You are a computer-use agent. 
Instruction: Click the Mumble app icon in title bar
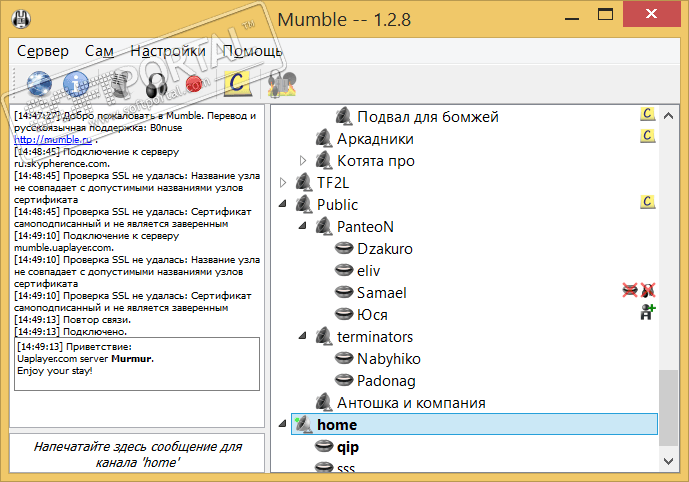(x=21, y=19)
